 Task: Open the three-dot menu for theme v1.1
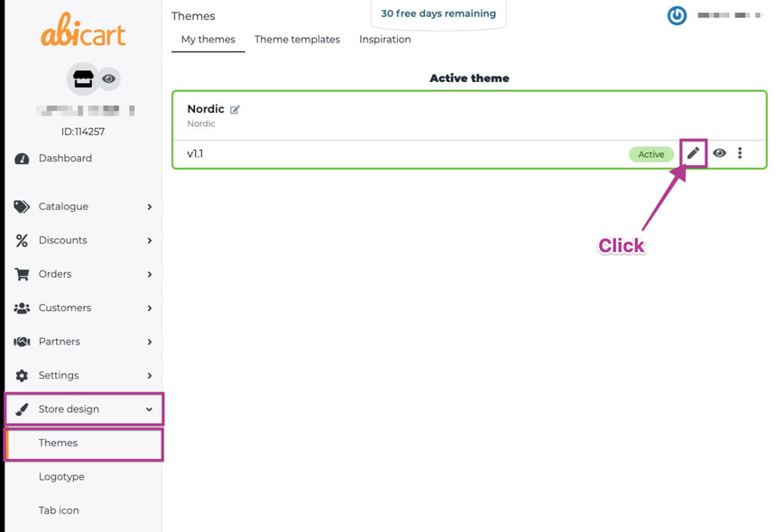(x=740, y=153)
